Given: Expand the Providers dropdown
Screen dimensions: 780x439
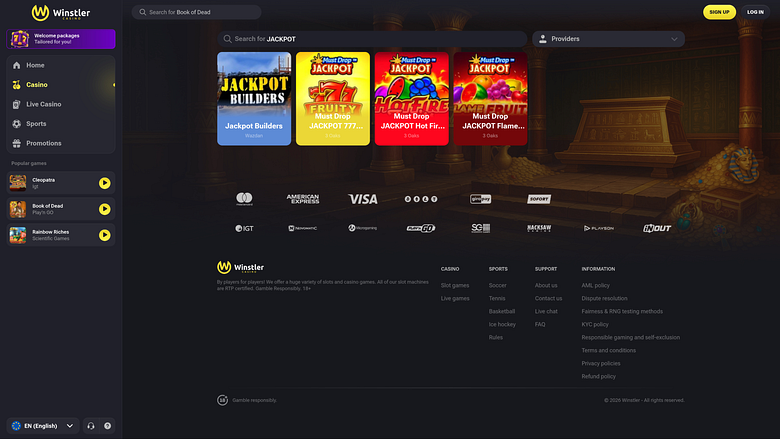Looking at the screenshot, I should click(x=608, y=39).
